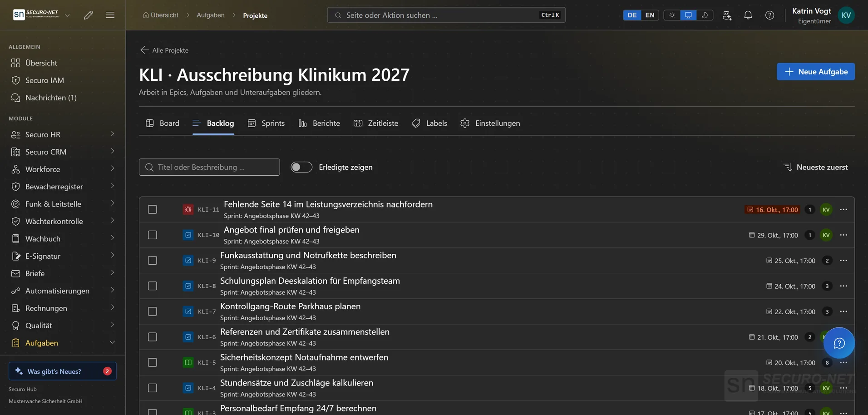Check the box for KLI-10 task
The image size is (868, 415).
[x=153, y=235]
